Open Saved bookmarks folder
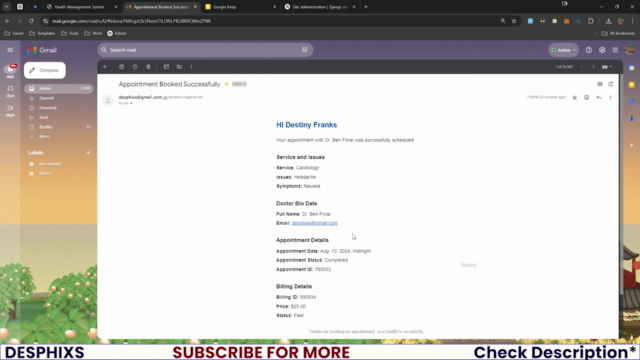640x360 pixels. (14, 33)
